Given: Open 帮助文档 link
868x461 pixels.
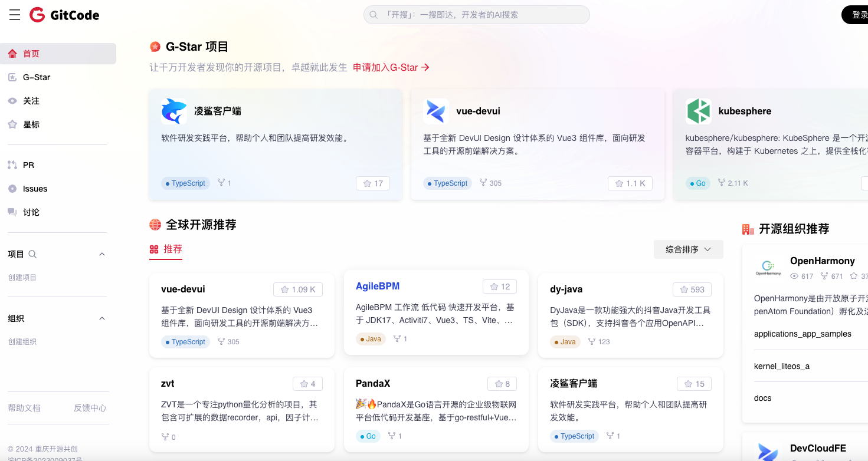Looking at the screenshot, I should pos(24,408).
